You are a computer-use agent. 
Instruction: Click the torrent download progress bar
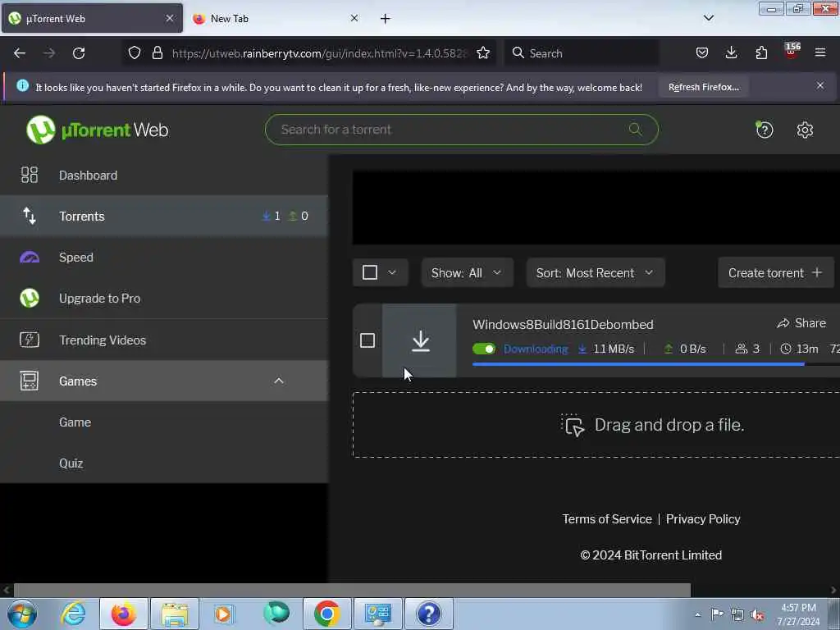click(656, 364)
